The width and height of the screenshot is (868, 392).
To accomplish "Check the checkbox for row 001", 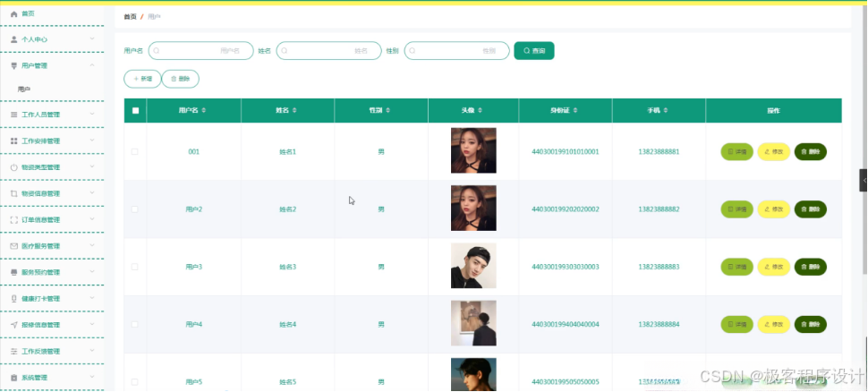I will [134, 152].
